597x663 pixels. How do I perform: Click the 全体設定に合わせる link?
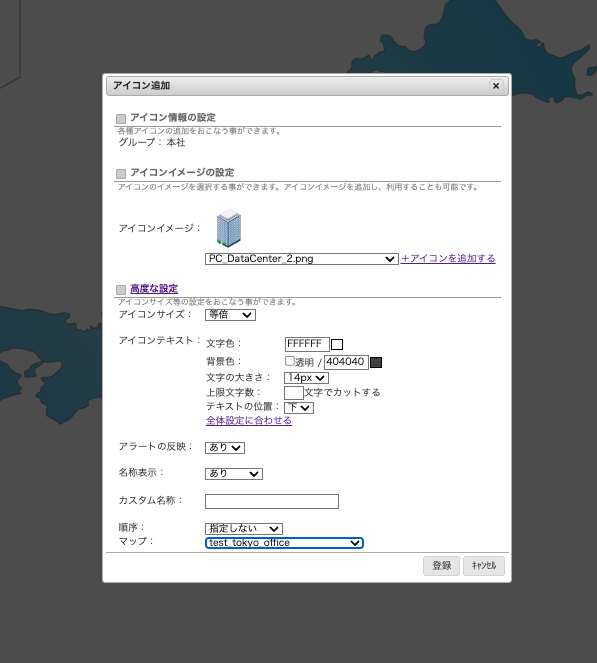pyautogui.click(x=249, y=421)
